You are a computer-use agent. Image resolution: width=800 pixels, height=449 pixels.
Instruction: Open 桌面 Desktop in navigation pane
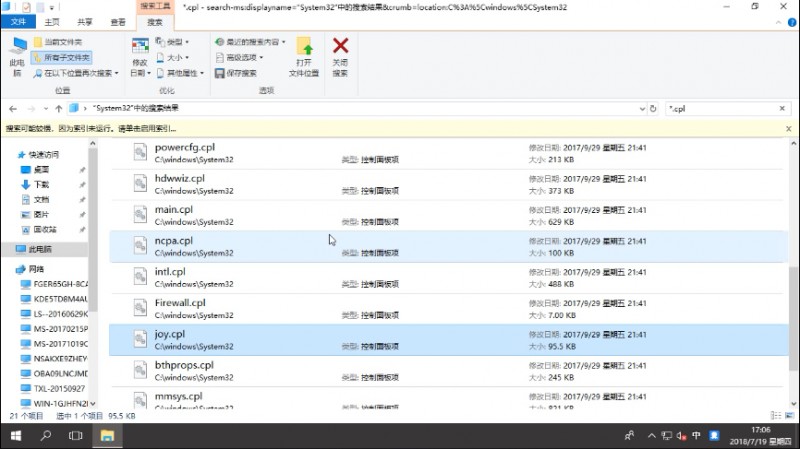point(41,169)
